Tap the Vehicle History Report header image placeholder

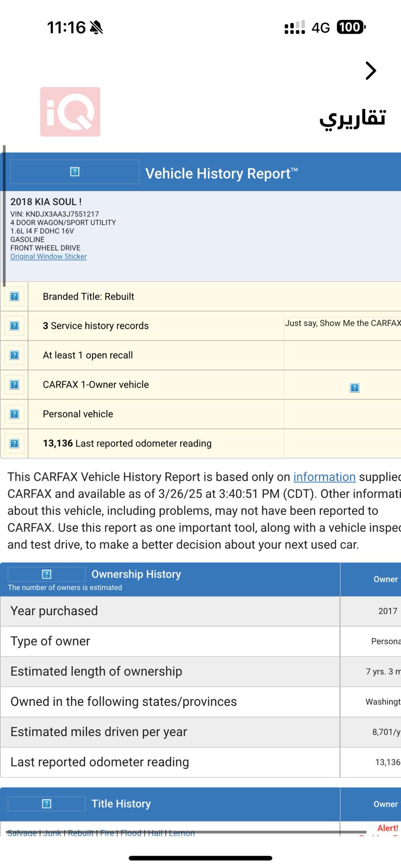[75, 172]
